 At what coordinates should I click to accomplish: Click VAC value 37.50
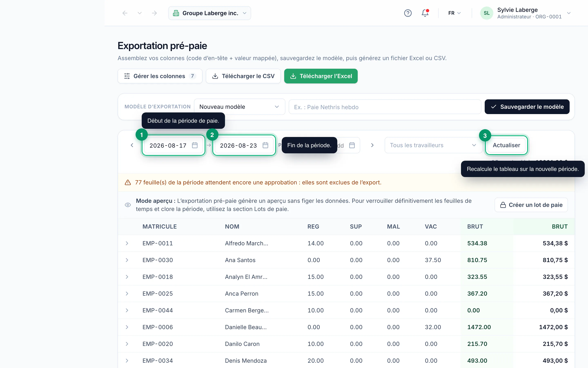coord(433,260)
